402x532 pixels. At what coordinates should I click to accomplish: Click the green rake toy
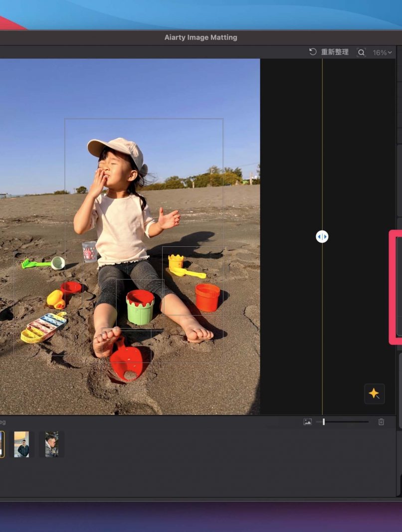point(34,263)
